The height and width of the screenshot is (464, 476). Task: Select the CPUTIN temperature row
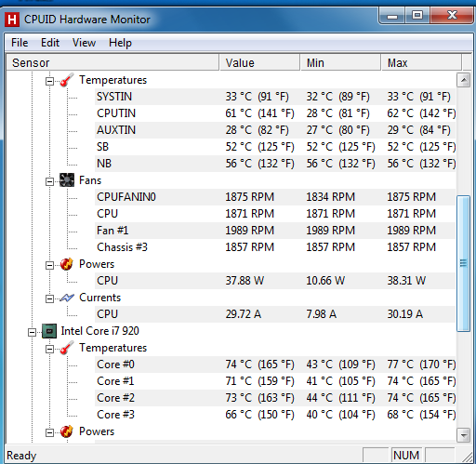click(x=276, y=113)
